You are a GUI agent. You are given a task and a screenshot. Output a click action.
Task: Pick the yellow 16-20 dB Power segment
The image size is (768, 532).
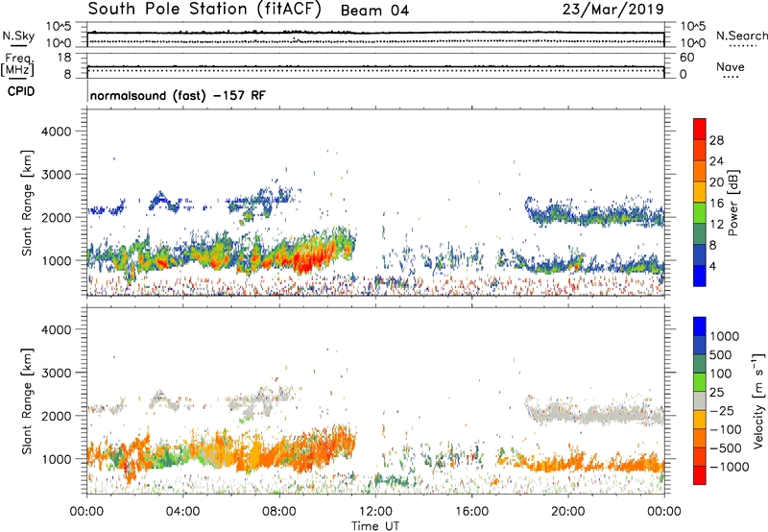coord(700,192)
